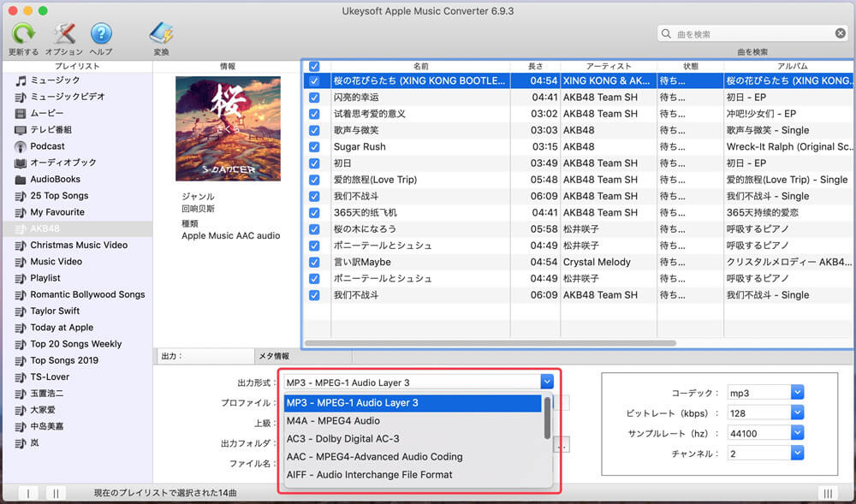The image size is (856, 504).
Task: Click the format list vertical scrollbar
Action: point(547,418)
